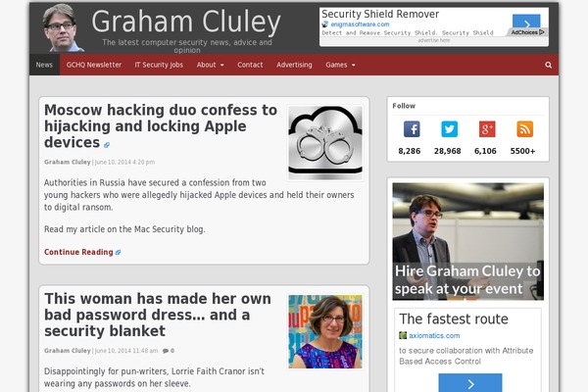This screenshot has height=392, width=588.
Task: Click the 28,968 Twitter follower count
Action: 448,151
